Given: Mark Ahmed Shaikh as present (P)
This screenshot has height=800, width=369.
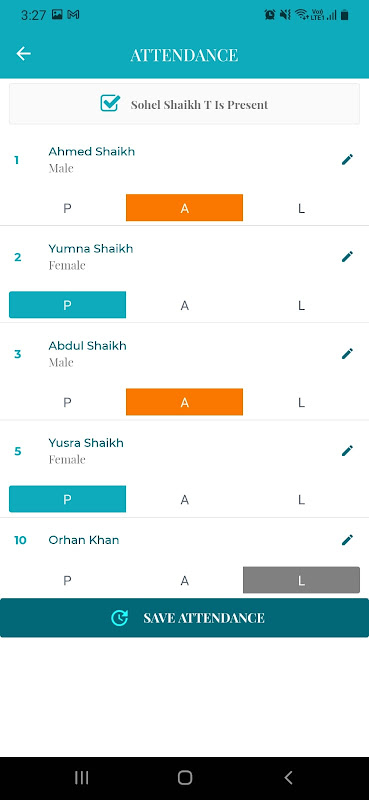Looking at the screenshot, I should tap(67, 208).
